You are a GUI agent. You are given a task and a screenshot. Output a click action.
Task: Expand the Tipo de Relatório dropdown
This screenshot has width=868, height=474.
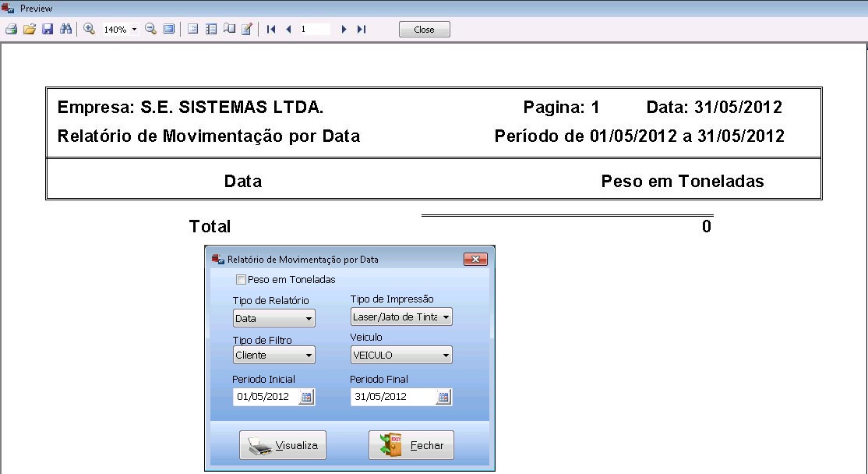click(309, 319)
